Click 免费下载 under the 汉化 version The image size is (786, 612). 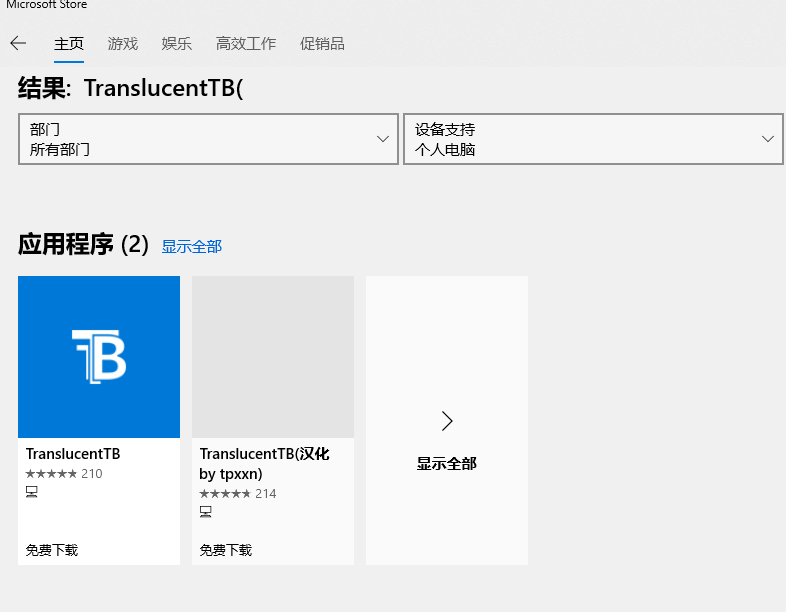(226, 550)
